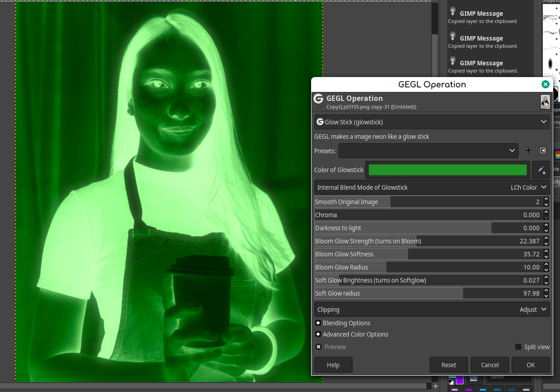The image size is (560, 392).
Task: Click the 'GEGL makes a image neon' description text
Action: [x=372, y=137]
